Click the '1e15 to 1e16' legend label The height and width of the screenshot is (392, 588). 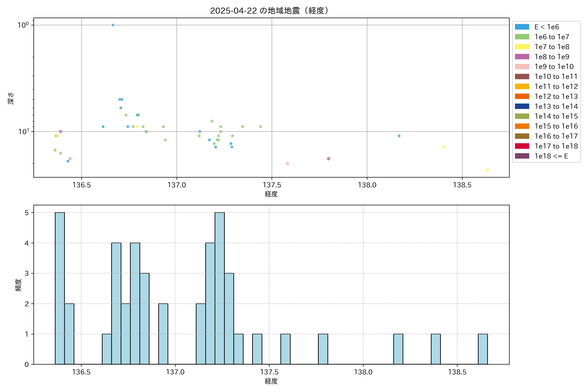(556, 126)
